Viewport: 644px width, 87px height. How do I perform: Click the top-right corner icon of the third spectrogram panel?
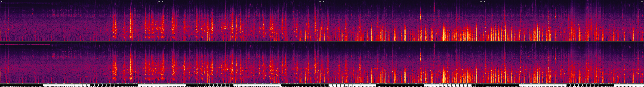(481, 1)
